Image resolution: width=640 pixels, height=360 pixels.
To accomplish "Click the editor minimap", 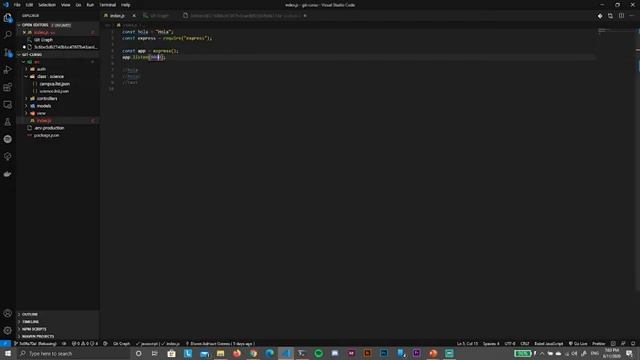I will coord(616,32).
